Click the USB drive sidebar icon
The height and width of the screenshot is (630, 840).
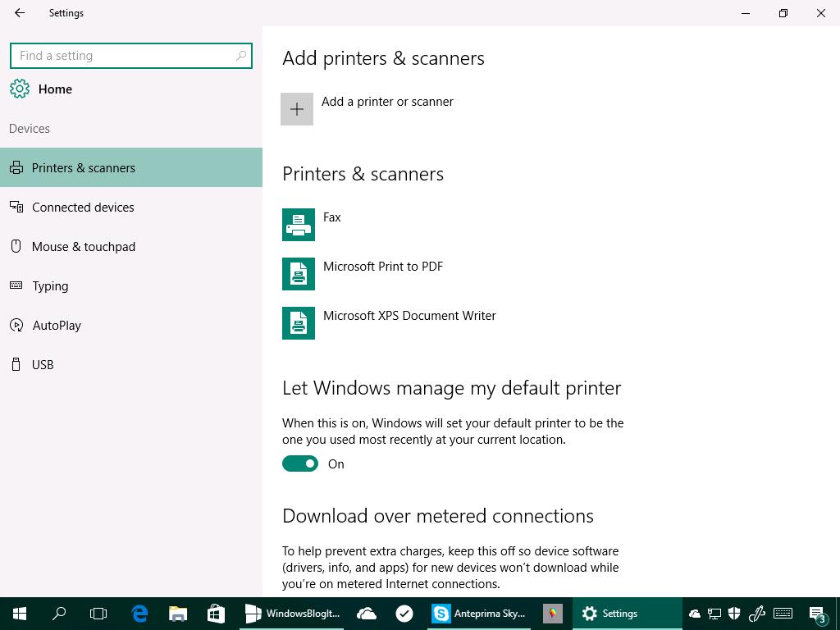pyautogui.click(x=16, y=364)
